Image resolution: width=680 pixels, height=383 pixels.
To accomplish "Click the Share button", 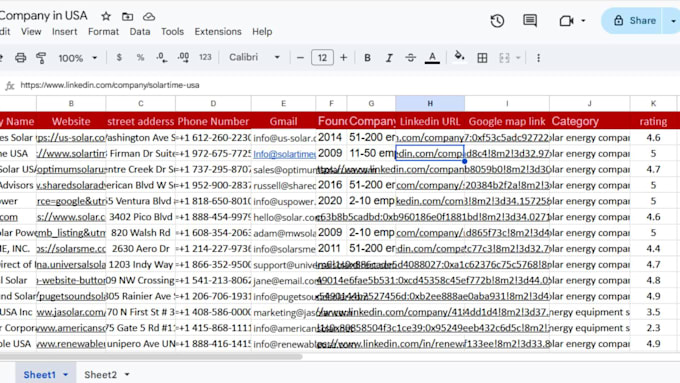I will (633, 20).
